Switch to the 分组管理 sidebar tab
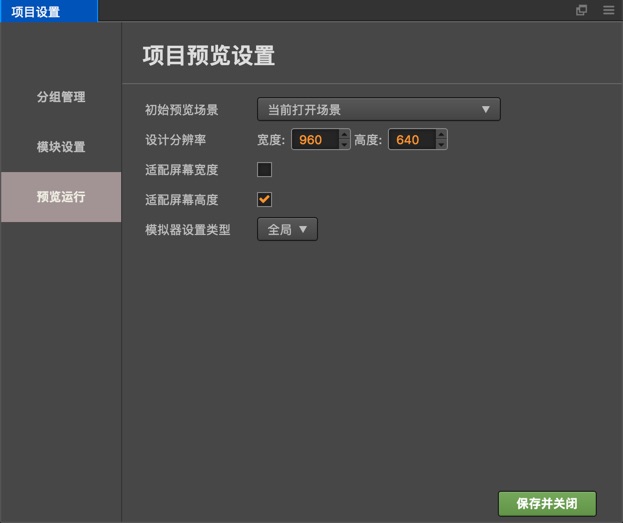Image resolution: width=623 pixels, height=523 pixels. pyautogui.click(x=61, y=97)
